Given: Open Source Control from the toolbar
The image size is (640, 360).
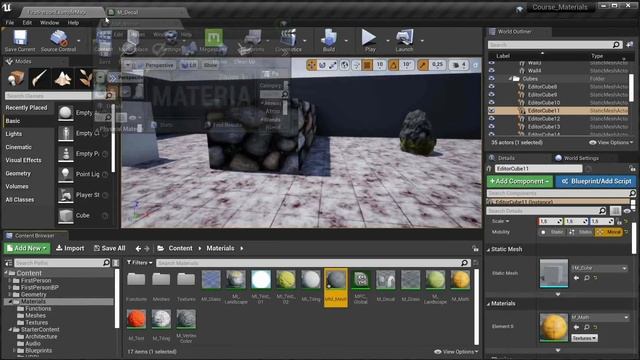Looking at the screenshot, I should click(58, 41).
